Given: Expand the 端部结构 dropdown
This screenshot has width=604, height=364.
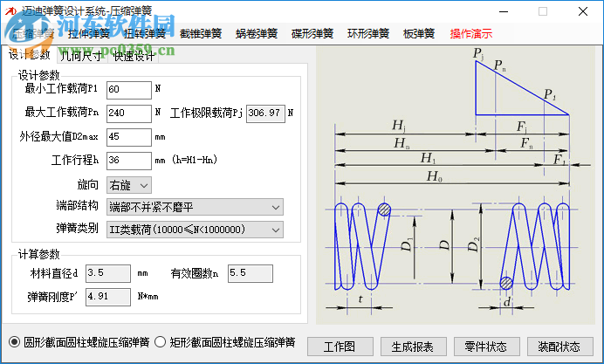Looking at the screenshot, I should pos(195,207).
